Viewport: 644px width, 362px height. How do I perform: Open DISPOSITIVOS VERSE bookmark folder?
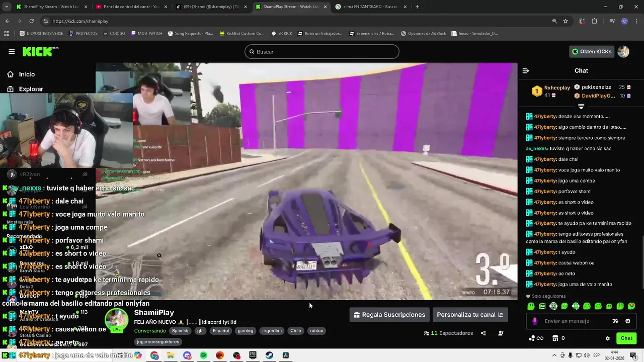coord(41,34)
